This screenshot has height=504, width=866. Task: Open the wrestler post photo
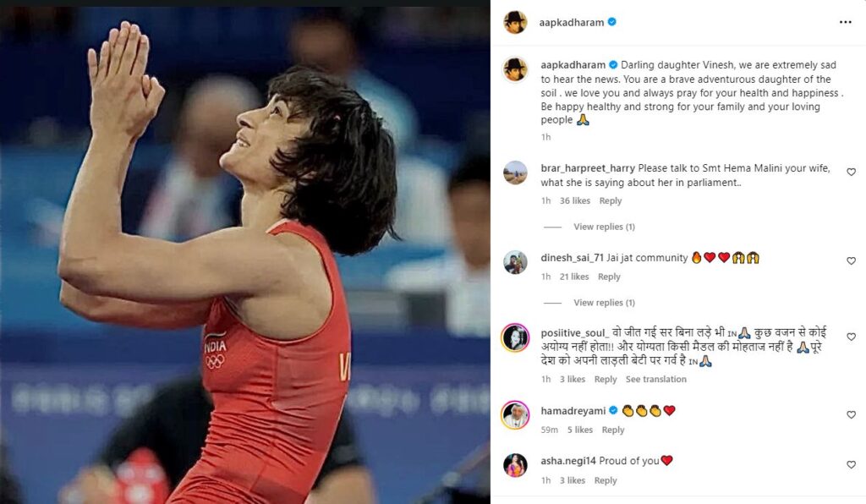[245, 255]
